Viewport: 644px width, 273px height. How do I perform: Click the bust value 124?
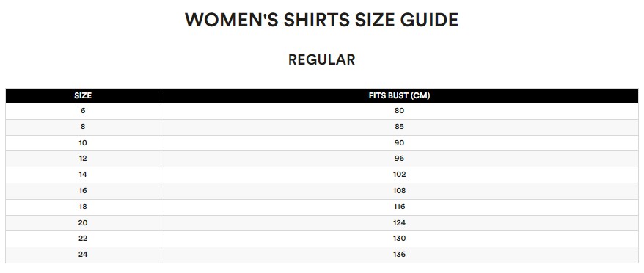pyautogui.click(x=399, y=222)
